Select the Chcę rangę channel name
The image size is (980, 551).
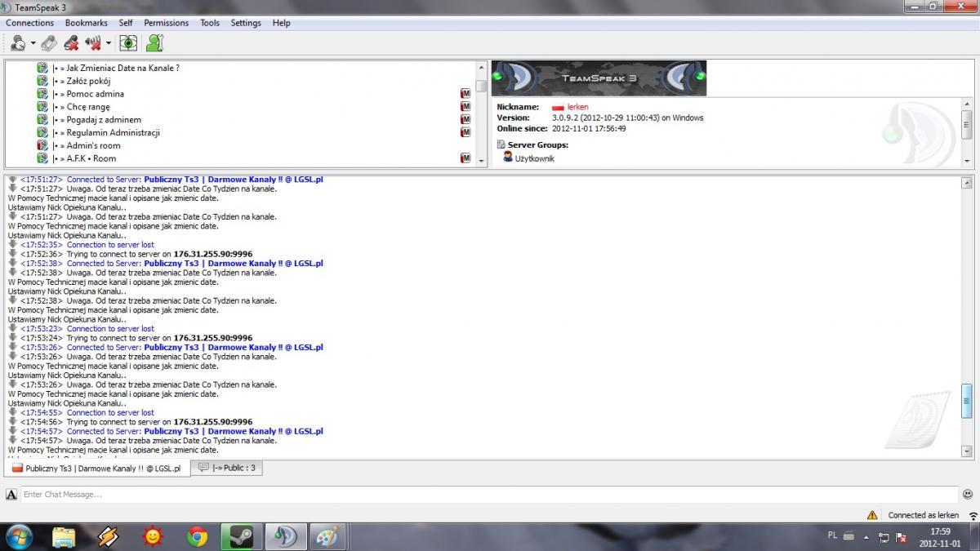point(88,107)
